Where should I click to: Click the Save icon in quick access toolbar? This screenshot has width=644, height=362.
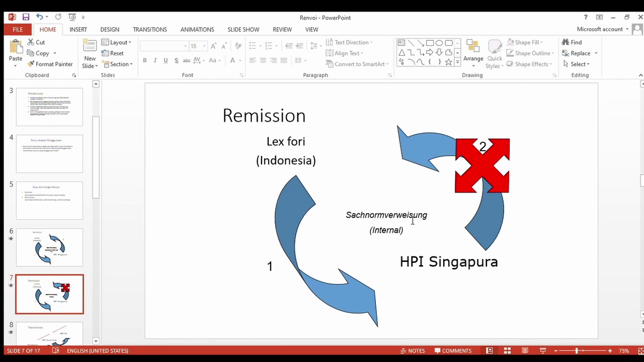[x=26, y=17]
